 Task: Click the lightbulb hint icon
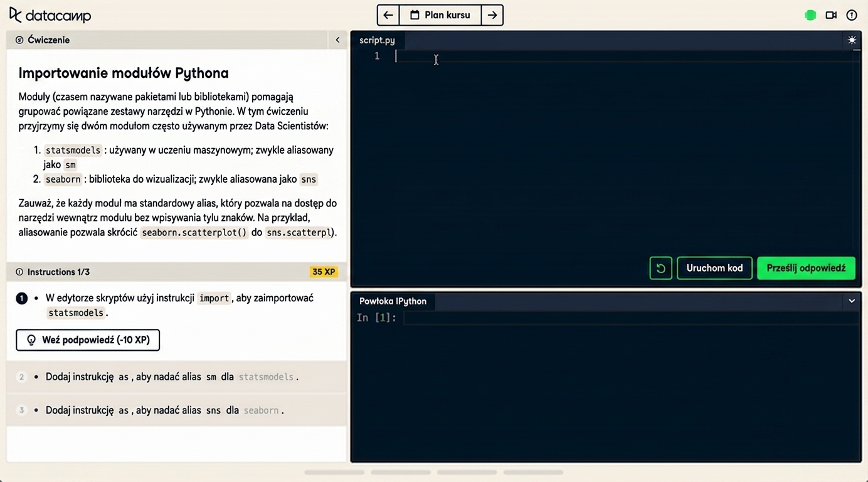click(x=31, y=340)
